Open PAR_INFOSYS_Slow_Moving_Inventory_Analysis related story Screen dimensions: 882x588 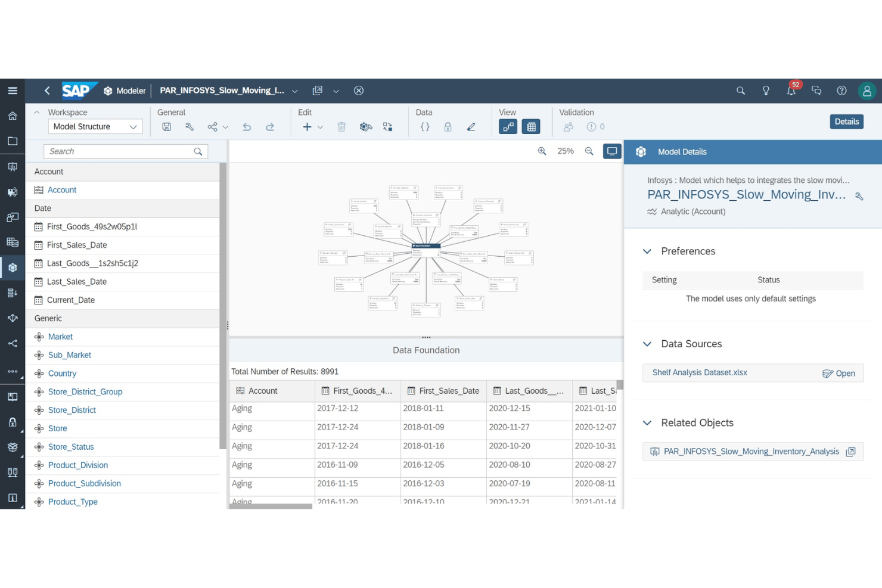click(751, 452)
